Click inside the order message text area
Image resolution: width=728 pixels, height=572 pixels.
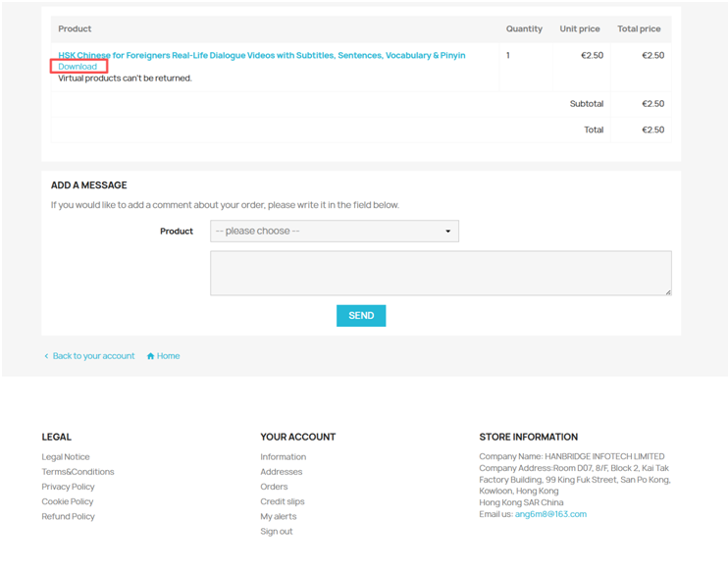tap(441, 273)
